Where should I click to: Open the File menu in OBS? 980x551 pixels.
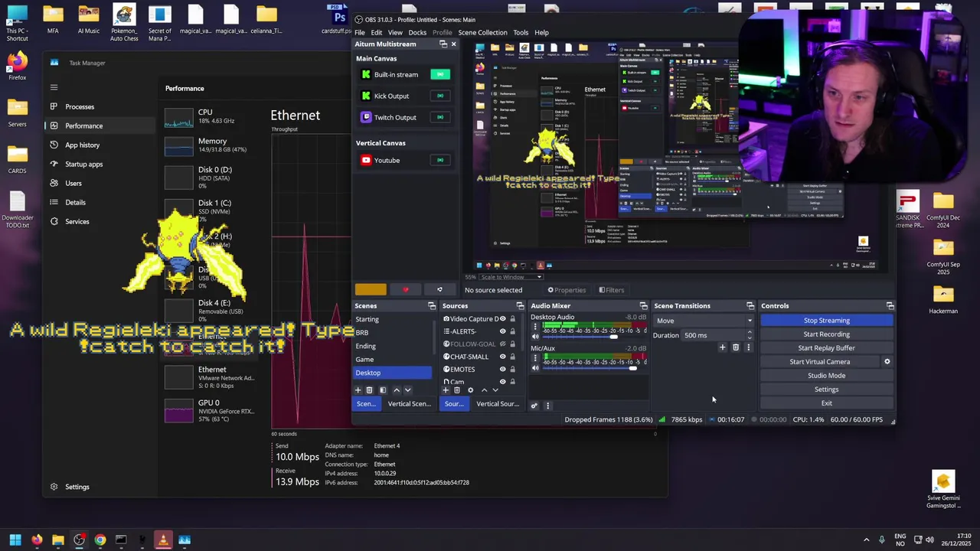pyautogui.click(x=359, y=33)
